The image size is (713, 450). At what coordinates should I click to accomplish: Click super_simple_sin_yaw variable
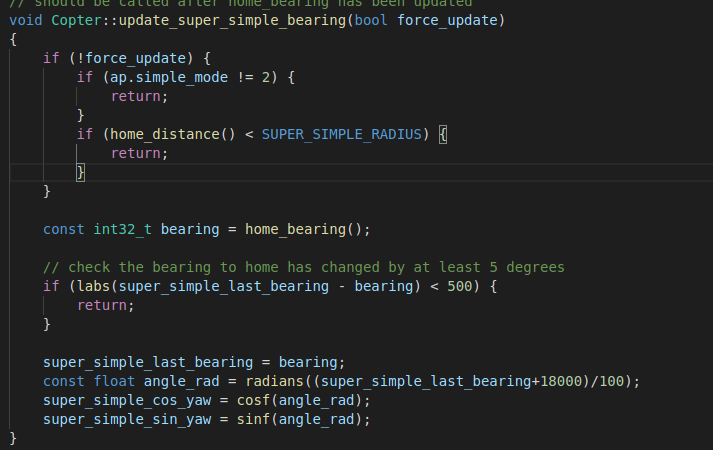[x=127, y=420]
